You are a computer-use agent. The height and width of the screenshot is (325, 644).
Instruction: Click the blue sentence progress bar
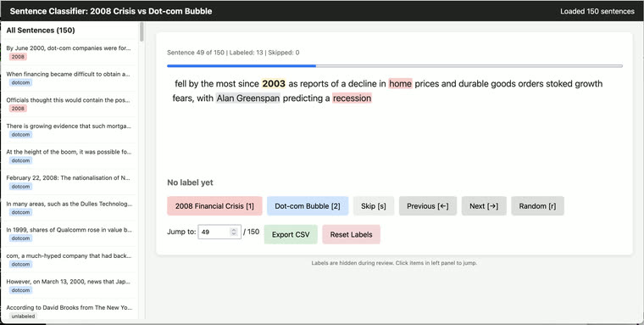241,66
